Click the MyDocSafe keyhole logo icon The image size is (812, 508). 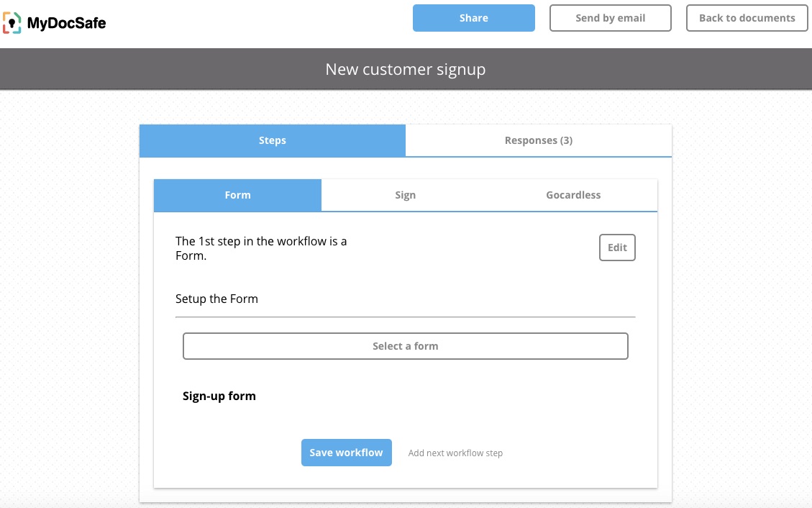12,23
